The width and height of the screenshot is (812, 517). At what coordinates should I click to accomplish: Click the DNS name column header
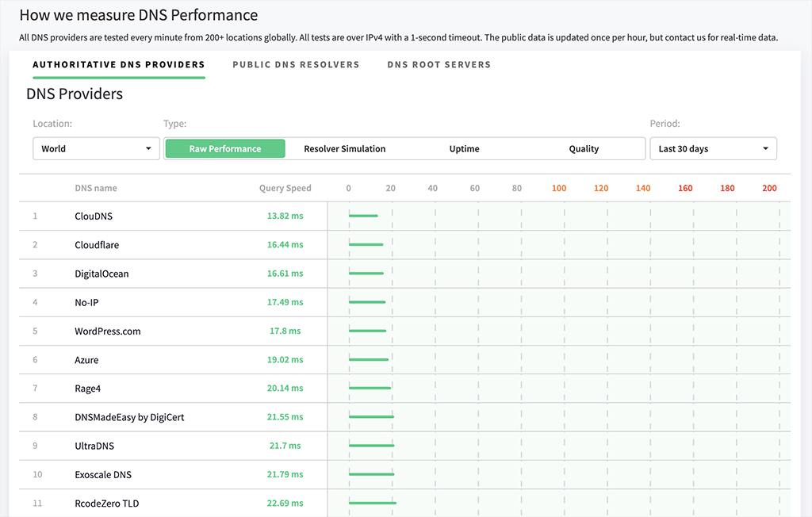coord(96,188)
